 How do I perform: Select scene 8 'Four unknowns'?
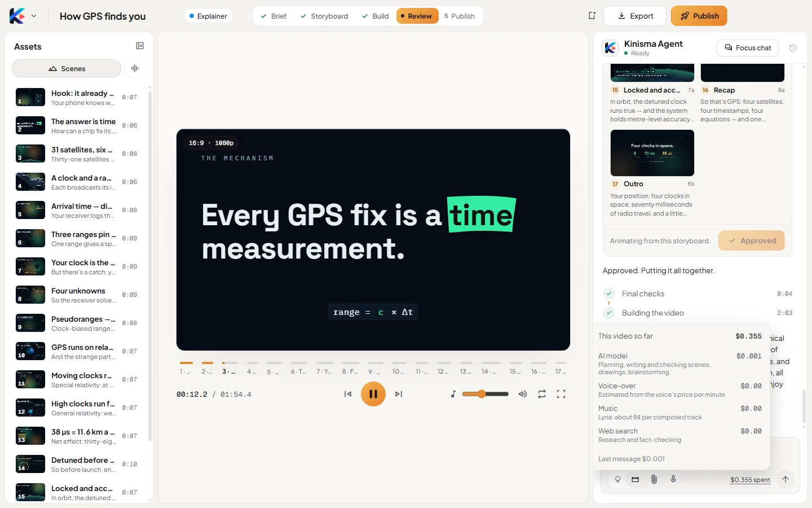77,295
